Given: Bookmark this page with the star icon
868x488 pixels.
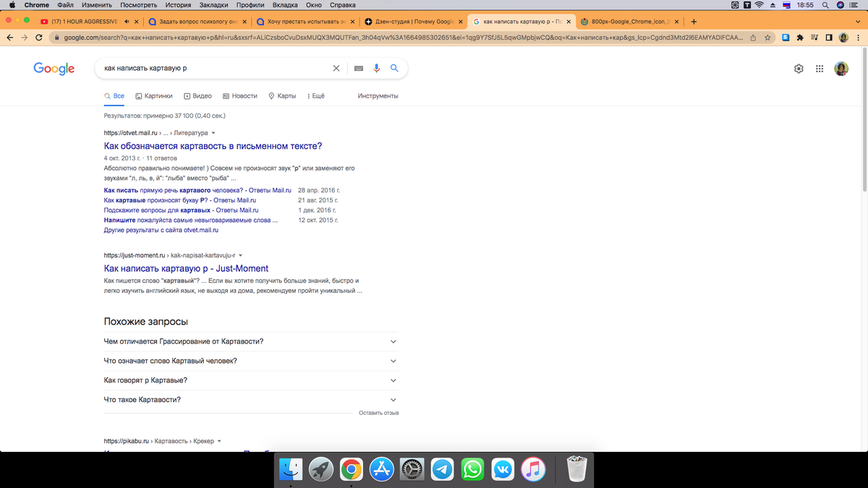Looking at the screenshot, I should [x=766, y=37].
